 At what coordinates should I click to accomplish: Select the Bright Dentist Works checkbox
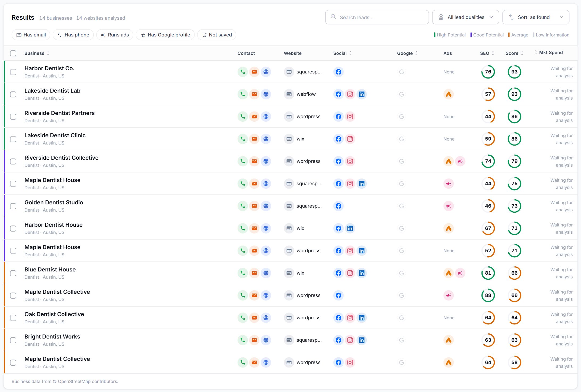[x=13, y=340]
